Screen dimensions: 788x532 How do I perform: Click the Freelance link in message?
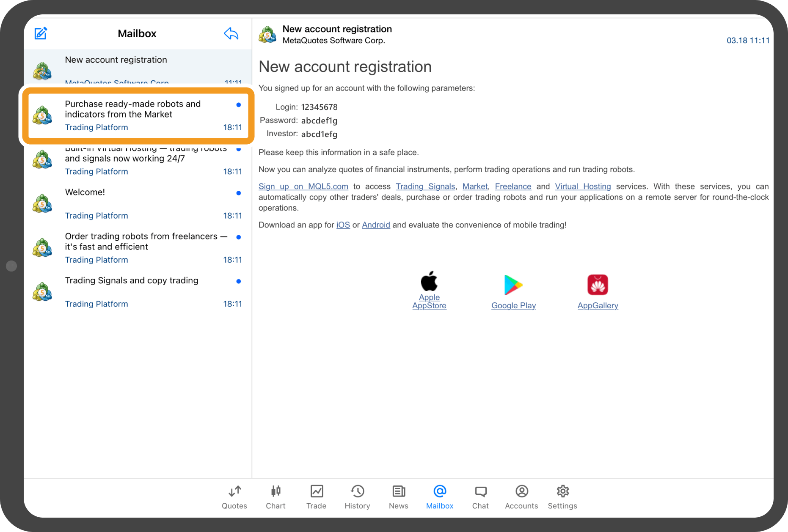[x=513, y=186]
